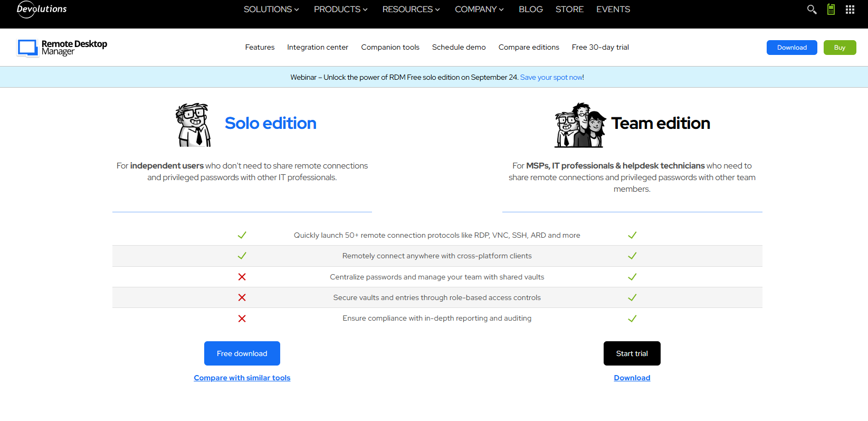The image size is (868, 421).
Task: Expand the SOLUTIONS dropdown menu
Action: 271,10
